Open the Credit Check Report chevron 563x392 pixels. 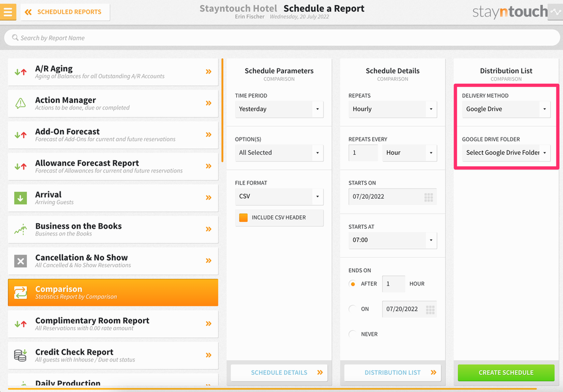click(209, 355)
